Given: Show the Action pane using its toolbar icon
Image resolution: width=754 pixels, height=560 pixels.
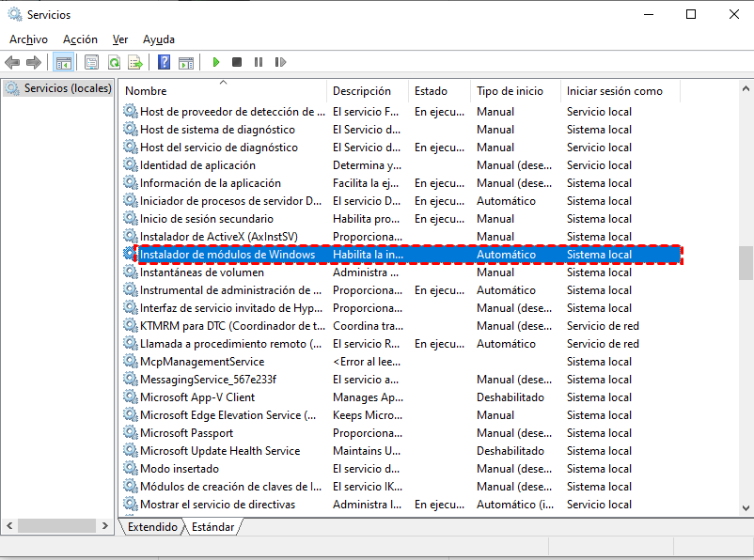Looking at the screenshot, I should click(188, 62).
